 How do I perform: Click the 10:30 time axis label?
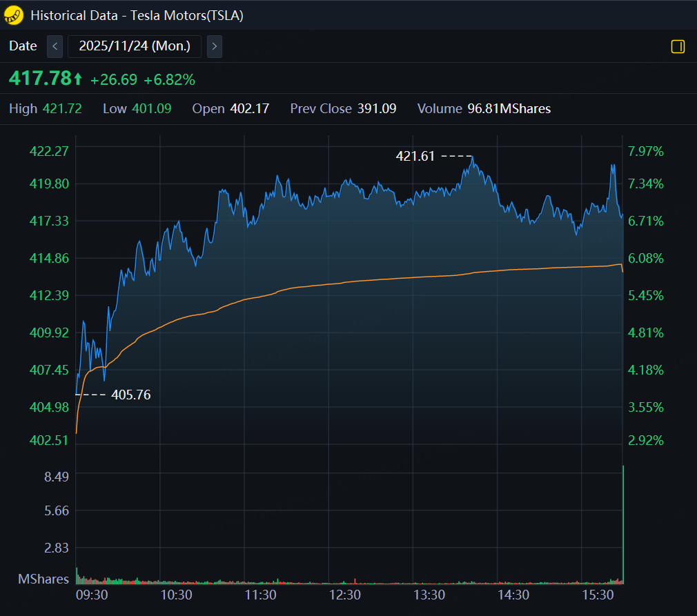[x=176, y=595]
